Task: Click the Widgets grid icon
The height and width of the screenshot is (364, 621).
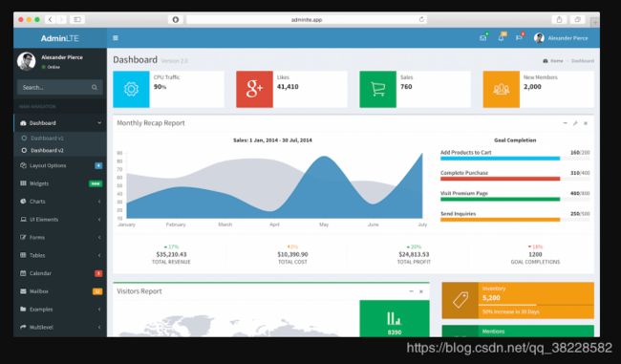Action: tap(23, 183)
